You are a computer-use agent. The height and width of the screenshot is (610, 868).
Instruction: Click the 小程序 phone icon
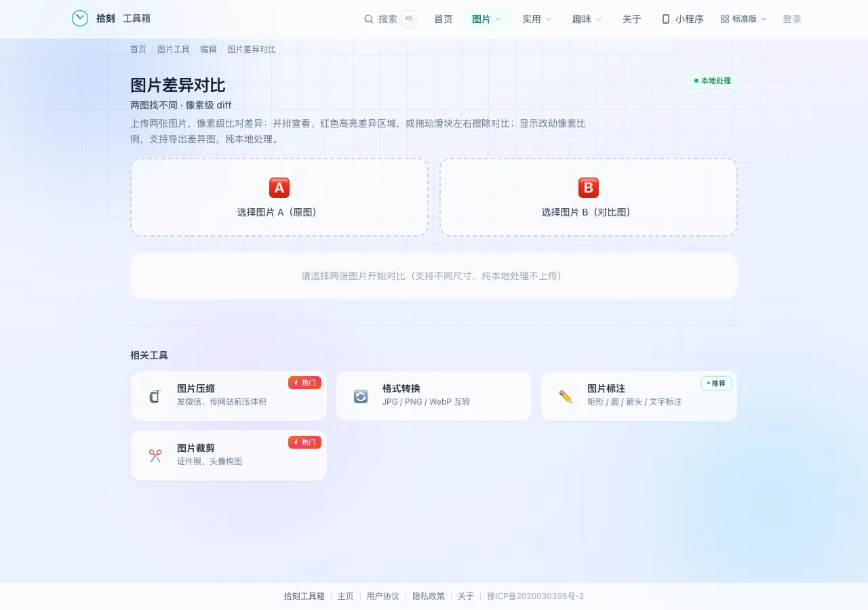click(x=666, y=19)
